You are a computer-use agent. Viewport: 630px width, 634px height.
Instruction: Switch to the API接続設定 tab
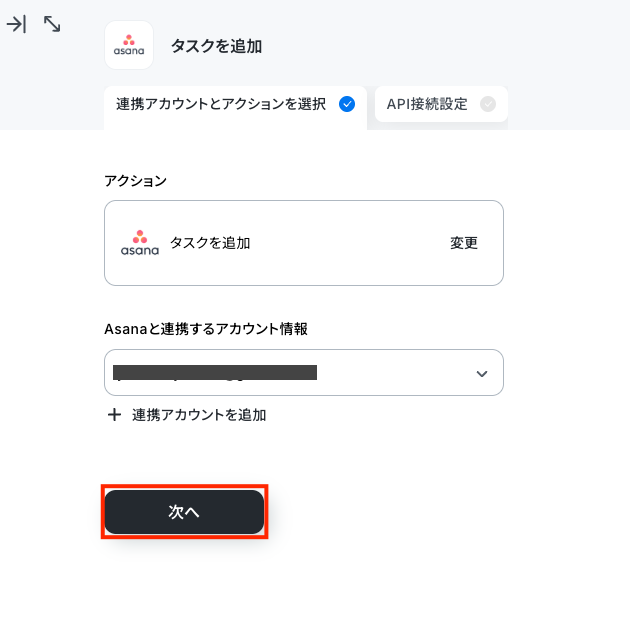click(x=441, y=104)
